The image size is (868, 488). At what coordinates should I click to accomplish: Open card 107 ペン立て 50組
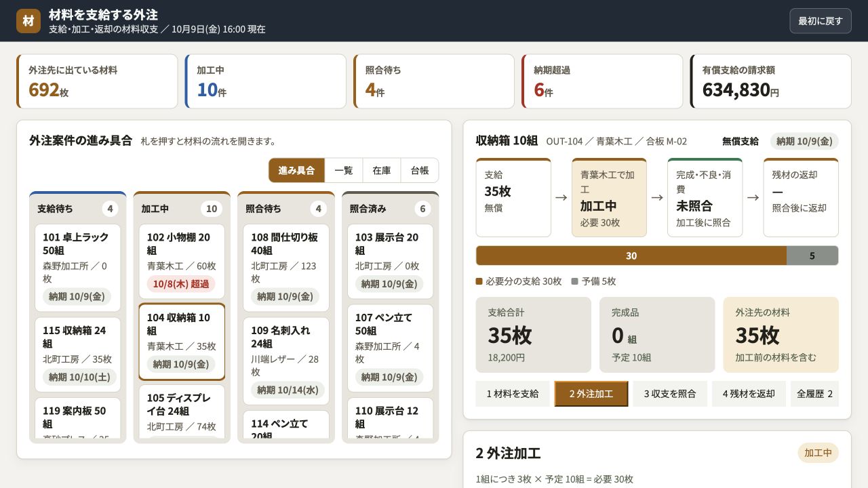click(x=391, y=348)
